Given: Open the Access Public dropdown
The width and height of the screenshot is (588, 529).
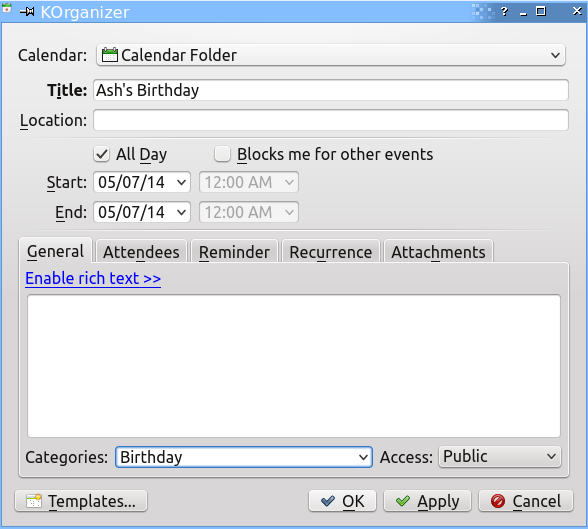Looking at the screenshot, I should click(500, 457).
